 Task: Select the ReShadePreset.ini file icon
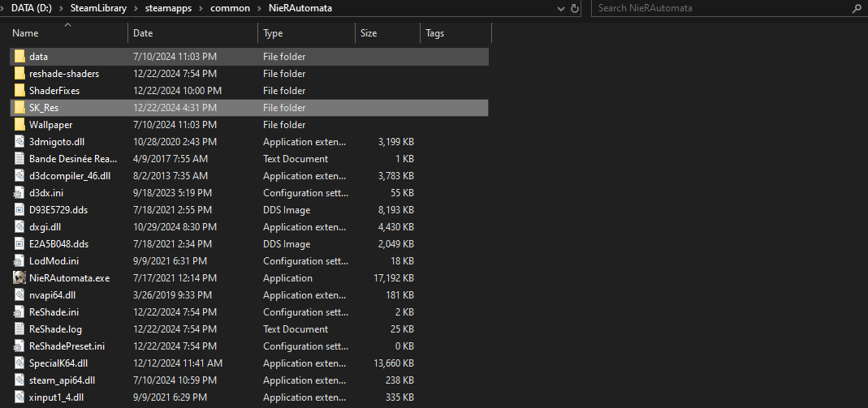tap(20, 346)
